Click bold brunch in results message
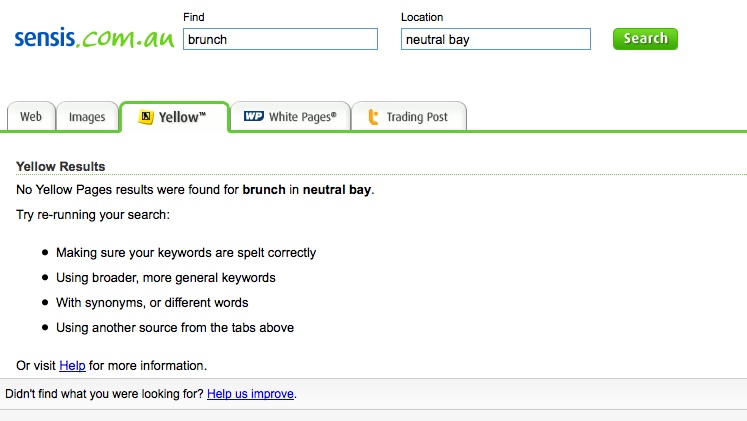The image size is (747, 421). 264,190
